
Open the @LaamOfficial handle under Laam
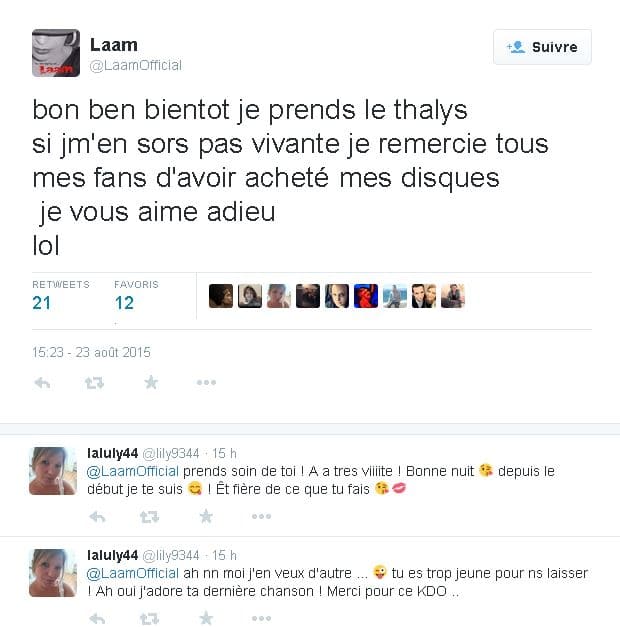coord(136,65)
